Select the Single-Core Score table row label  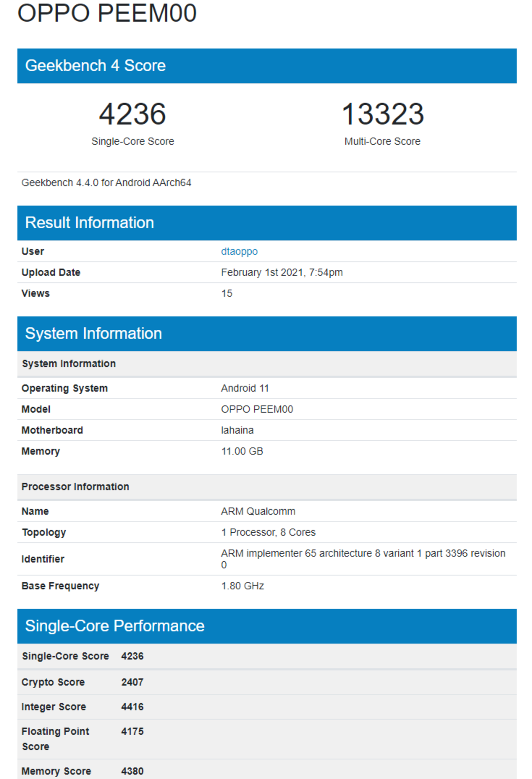coord(65,656)
